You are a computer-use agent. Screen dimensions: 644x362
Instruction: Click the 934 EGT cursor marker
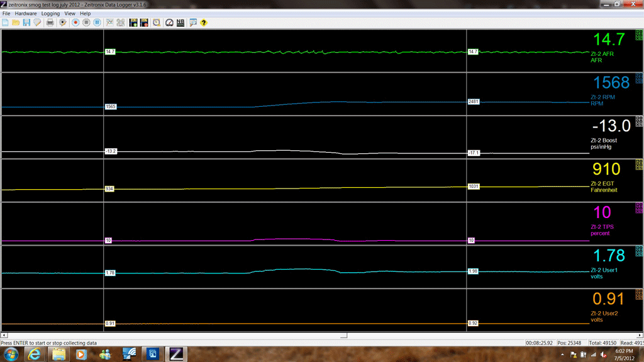109,189
